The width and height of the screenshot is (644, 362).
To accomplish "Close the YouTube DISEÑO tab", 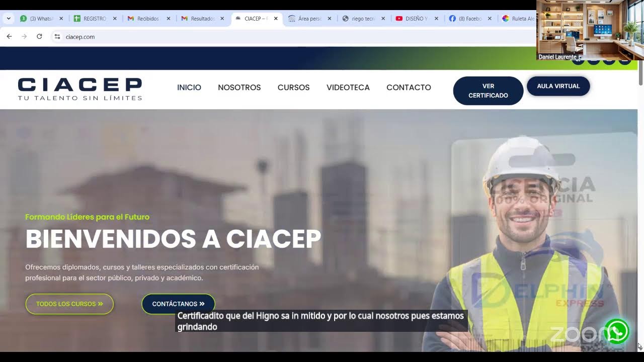I will (436, 19).
